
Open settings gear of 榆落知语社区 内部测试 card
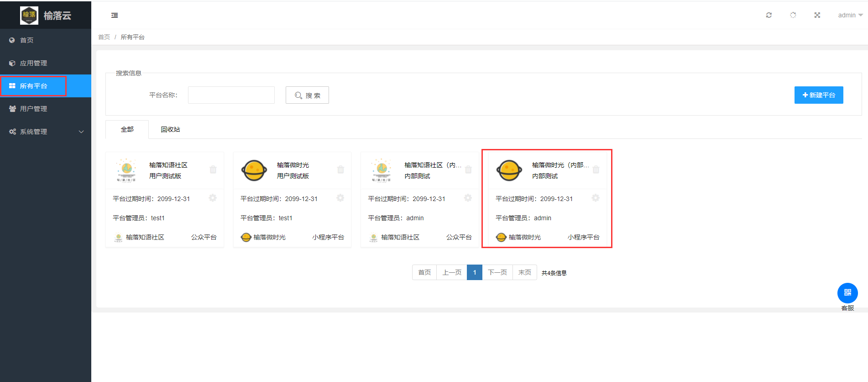468,198
